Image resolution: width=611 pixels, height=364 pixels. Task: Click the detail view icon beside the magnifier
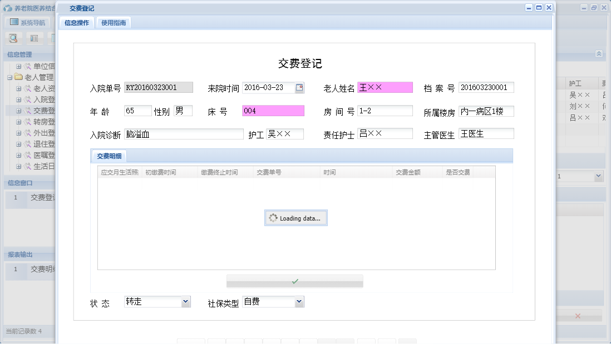(x=34, y=38)
